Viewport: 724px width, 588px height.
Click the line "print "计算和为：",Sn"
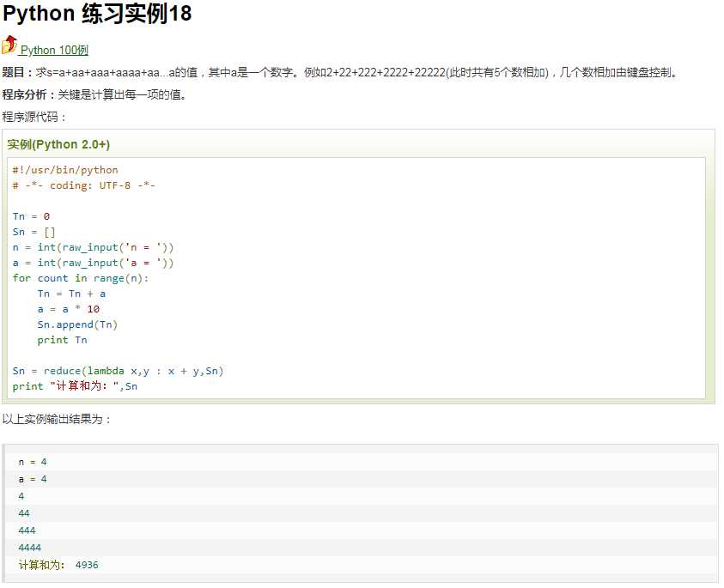[x=75, y=386]
